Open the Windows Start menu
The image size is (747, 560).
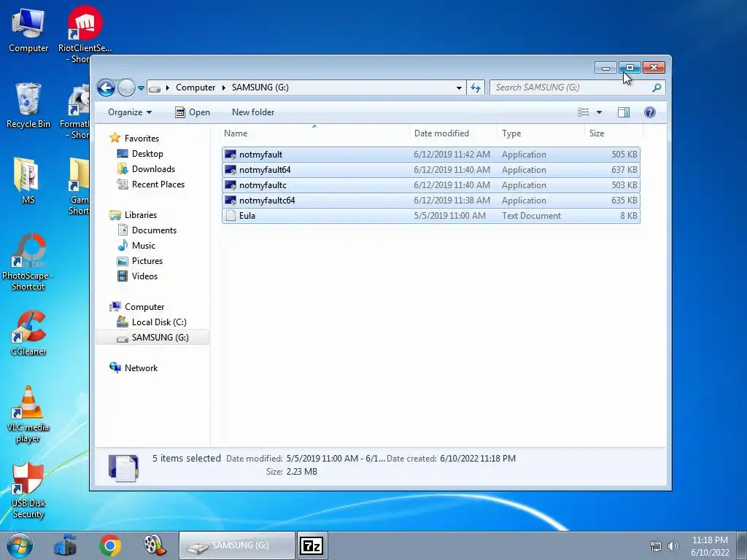tap(20, 545)
